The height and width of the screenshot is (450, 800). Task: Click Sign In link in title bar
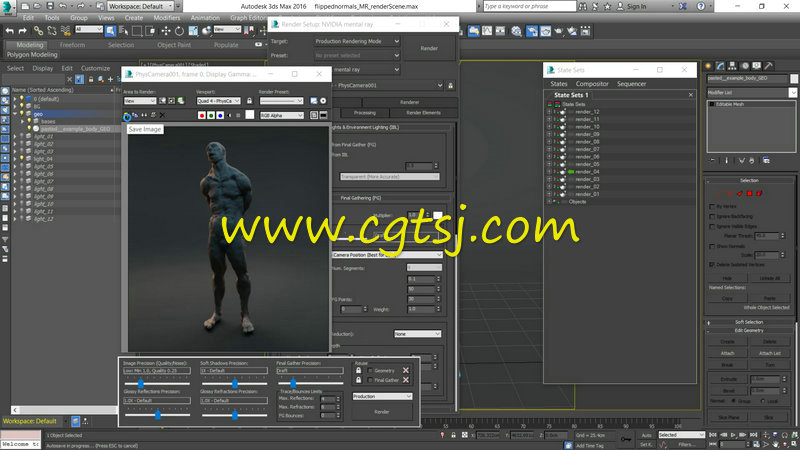636,7
